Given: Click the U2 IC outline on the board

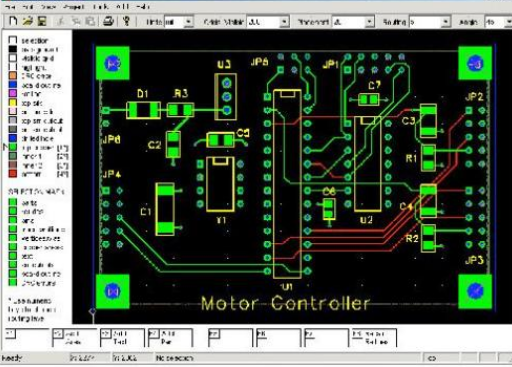Looking at the screenshot, I should click(x=367, y=164).
